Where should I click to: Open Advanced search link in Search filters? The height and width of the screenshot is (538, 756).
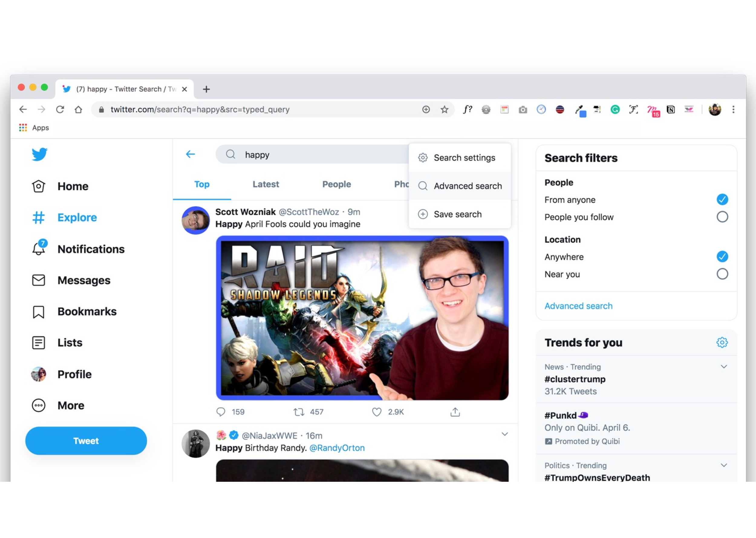pyautogui.click(x=578, y=306)
